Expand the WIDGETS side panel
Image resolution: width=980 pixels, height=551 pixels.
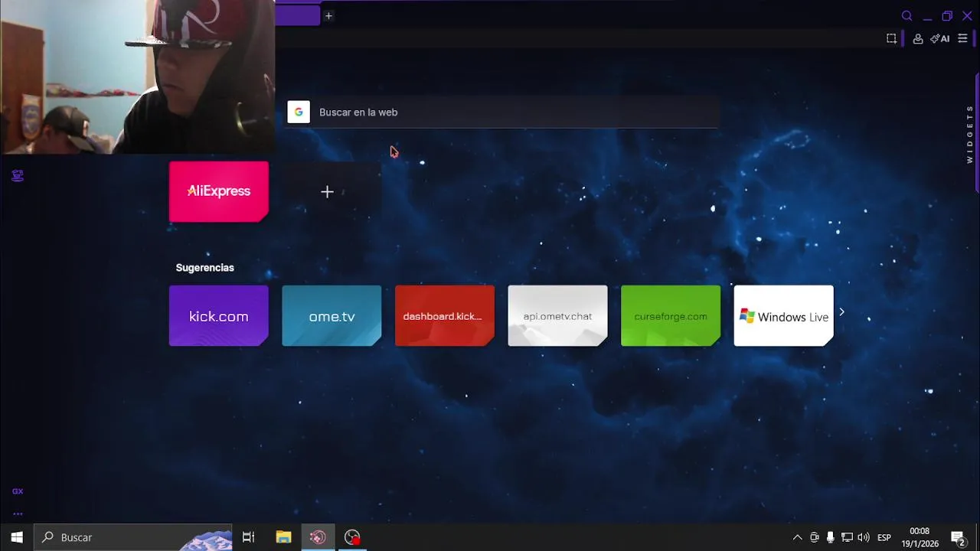[970, 134]
